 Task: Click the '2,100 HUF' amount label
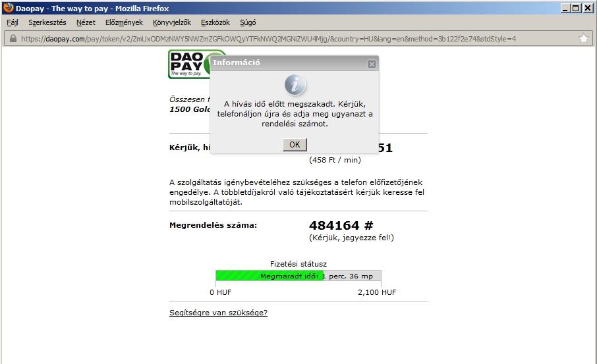tap(377, 292)
